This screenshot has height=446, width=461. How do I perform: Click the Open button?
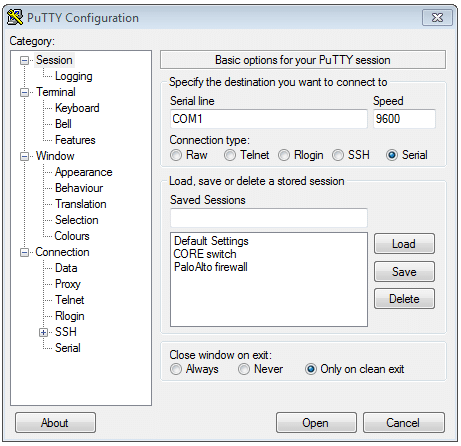click(316, 423)
